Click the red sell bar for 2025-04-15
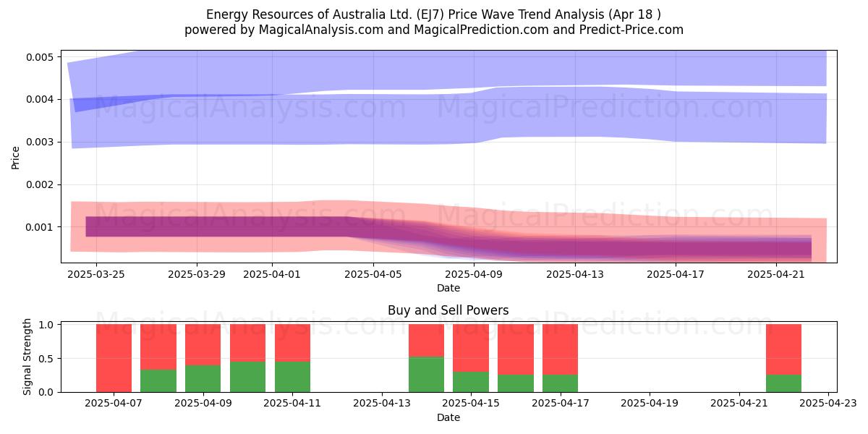 471,348
